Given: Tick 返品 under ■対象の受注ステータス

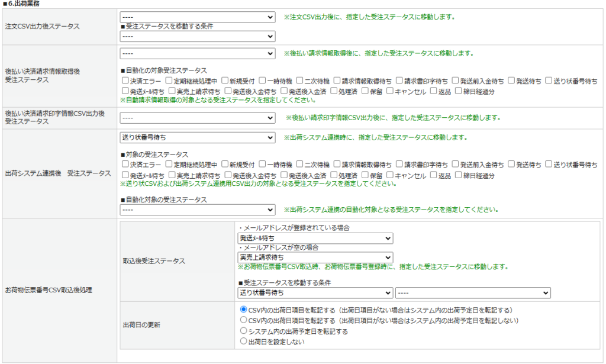Looking at the screenshot, I should [x=434, y=175].
